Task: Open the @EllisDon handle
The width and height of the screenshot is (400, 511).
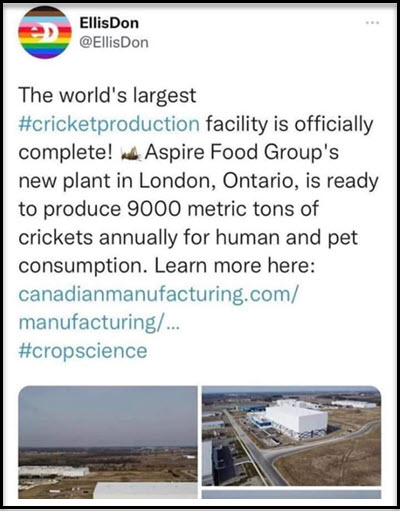Action: pos(114,43)
